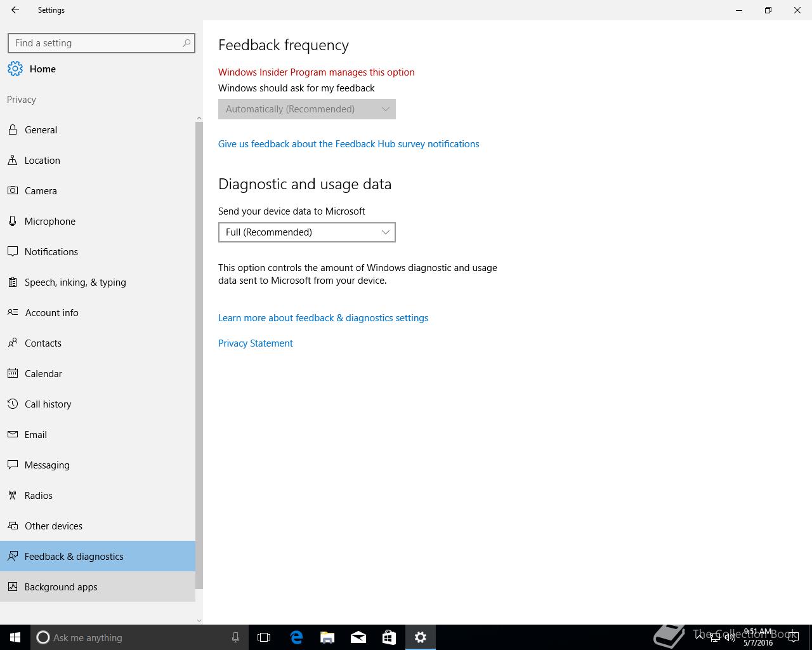Show hidden system tray icons

click(x=700, y=637)
